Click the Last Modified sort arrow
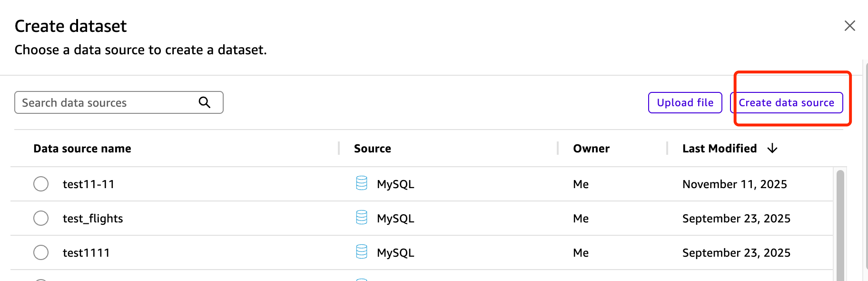Image resolution: width=868 pixels, height=281 pixels. click(772, 149)
